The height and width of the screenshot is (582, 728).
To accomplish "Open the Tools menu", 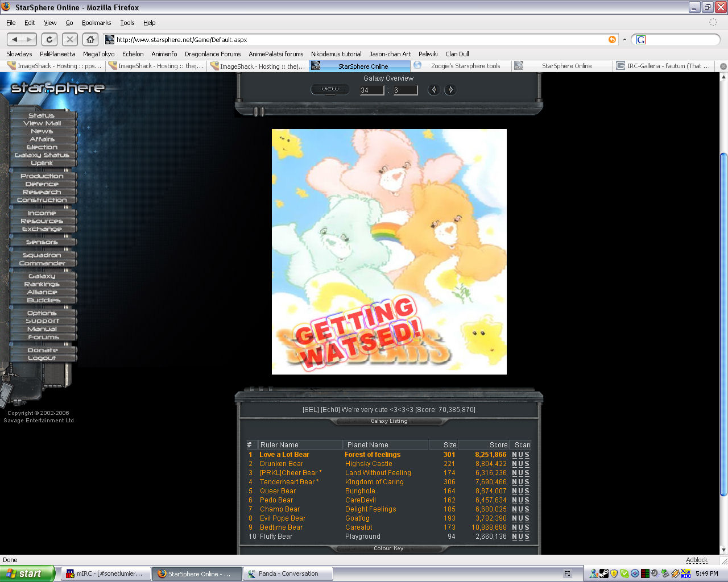I will pos(127,23).
